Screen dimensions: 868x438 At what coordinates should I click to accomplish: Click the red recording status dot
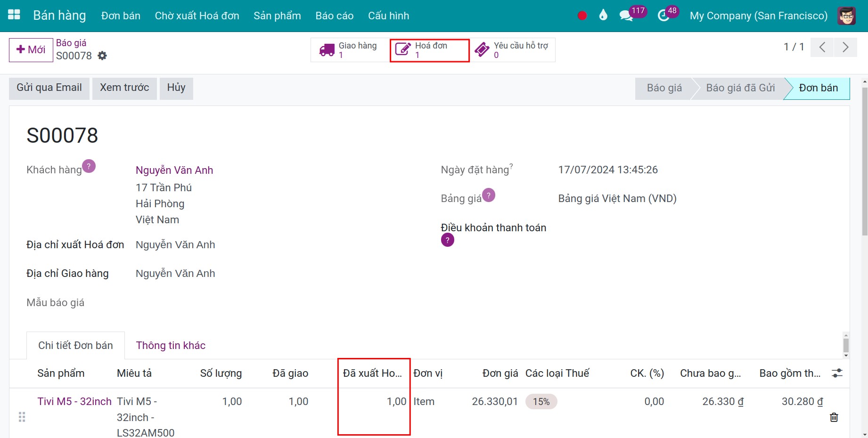coord(582,16)
